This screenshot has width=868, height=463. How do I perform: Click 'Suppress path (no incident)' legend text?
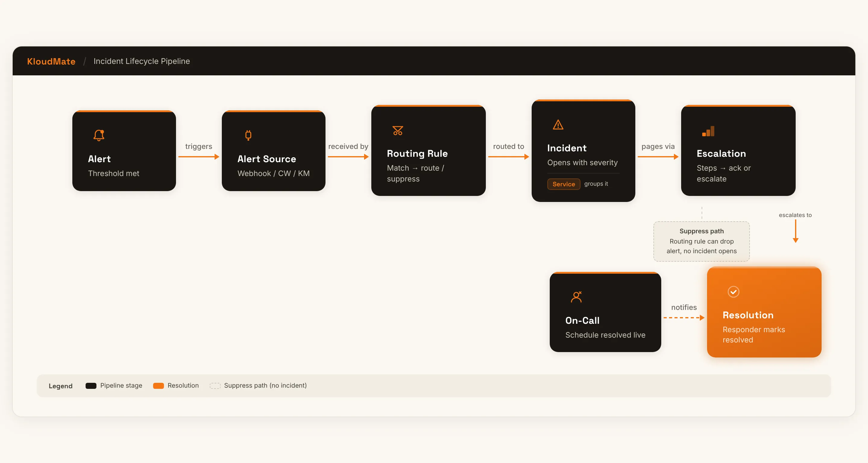pos(265,386)
